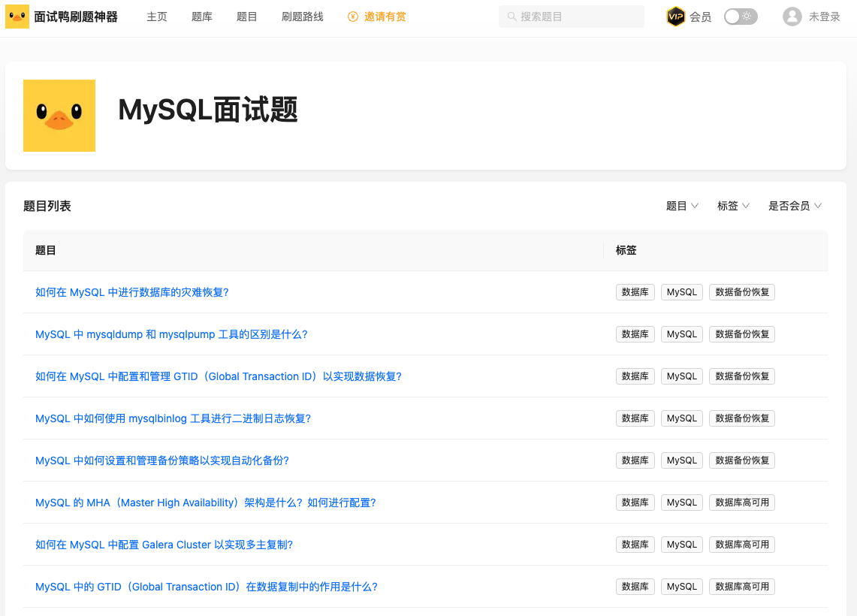
Task: Click 数据备份恢复 tag in mysqldump row
Action: [x=741, y=334]
